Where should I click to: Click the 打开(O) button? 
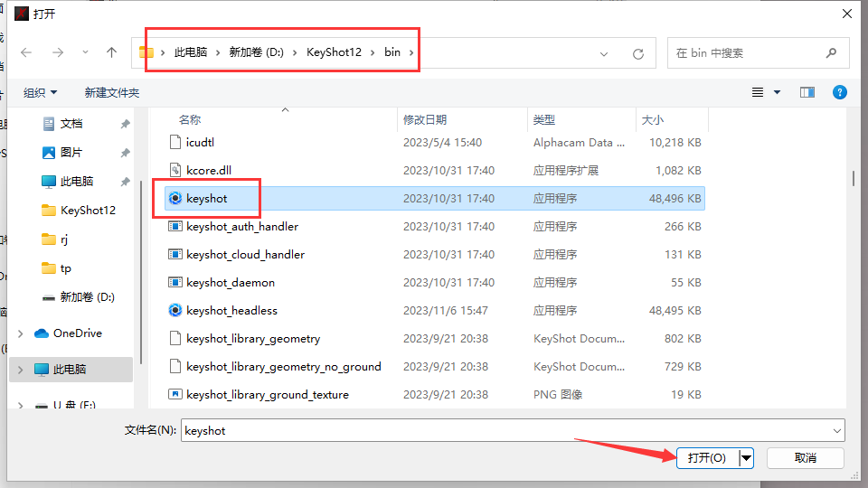(707, 458)
